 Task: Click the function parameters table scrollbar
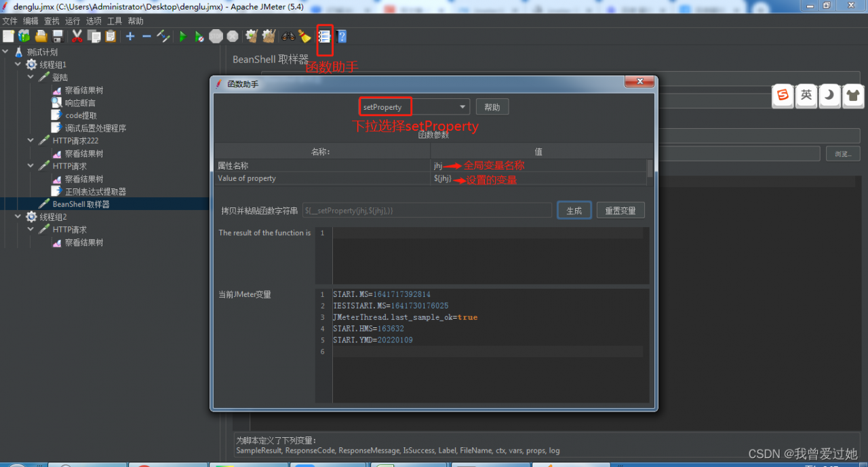(x=650, y=168)
